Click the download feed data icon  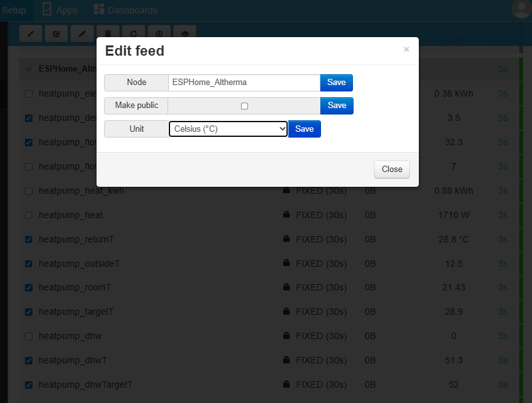tap(159, 33)
